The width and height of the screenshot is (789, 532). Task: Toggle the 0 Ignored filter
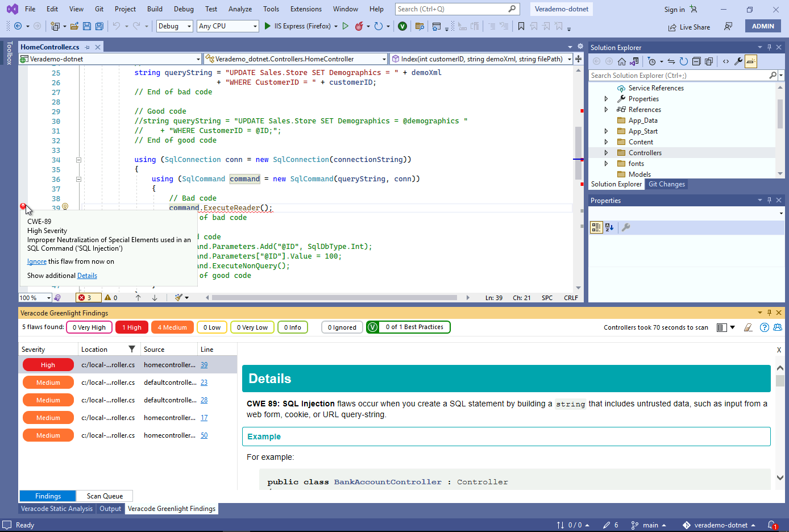point(342,327)
